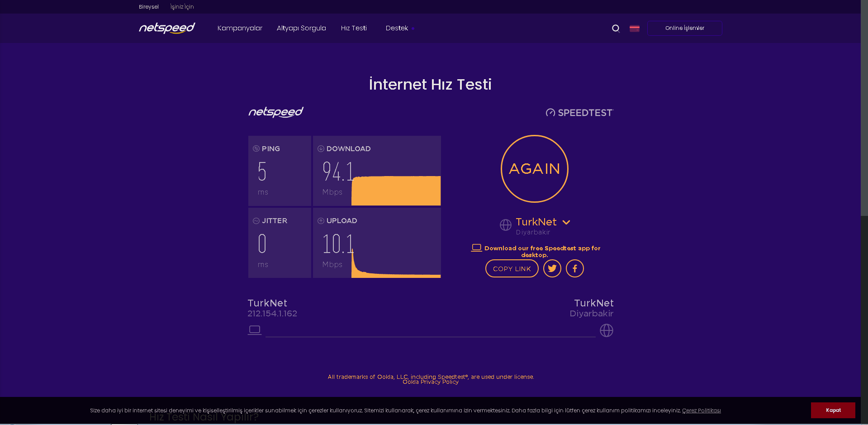Open the Destek menu dropdown
Viewport: 868px width, 425px height.
point(397,28)
